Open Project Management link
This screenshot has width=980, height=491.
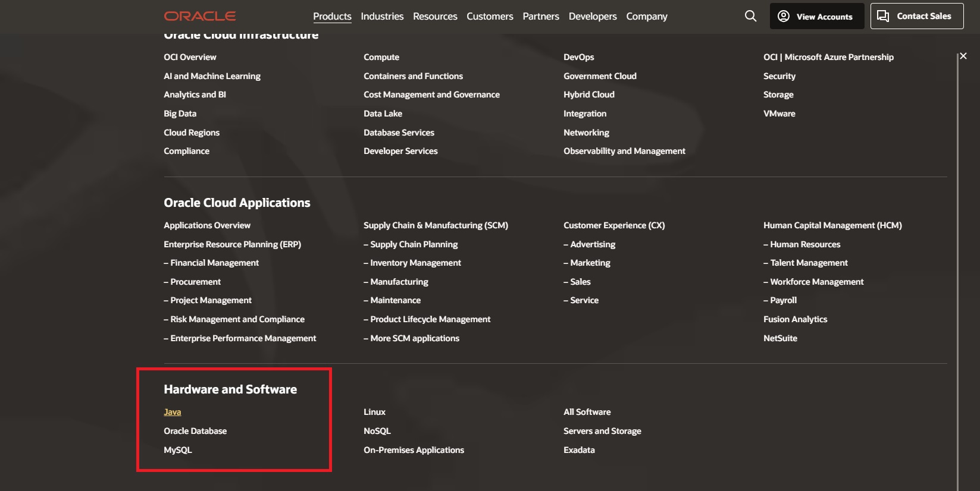click(208, 300)
